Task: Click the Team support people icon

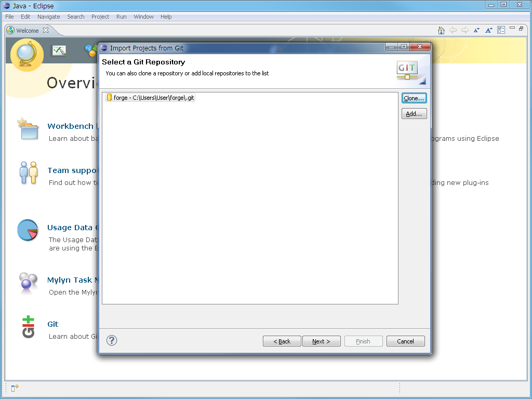Action: 29,172
